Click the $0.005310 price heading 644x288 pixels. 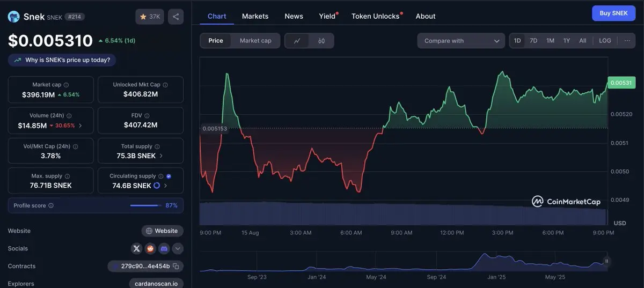click(x=50, y=40)
